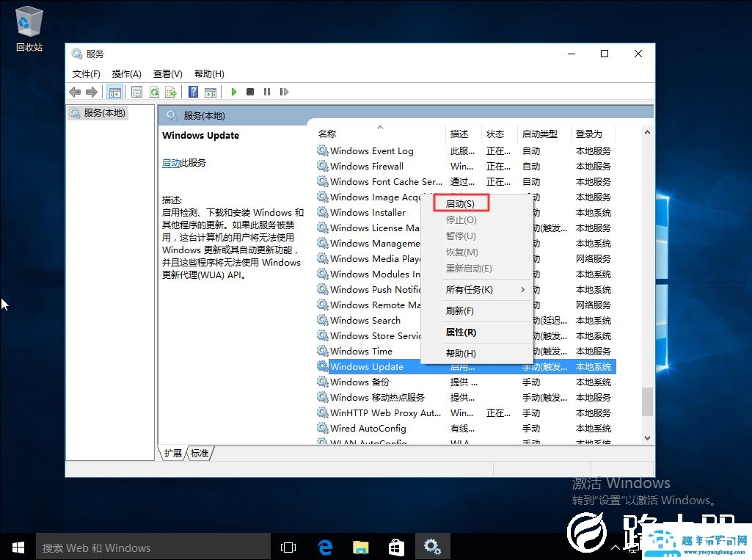This screenshot has width=752, height=560.
Task: Select the Windows Store Service row
Action: coord(368,335)
